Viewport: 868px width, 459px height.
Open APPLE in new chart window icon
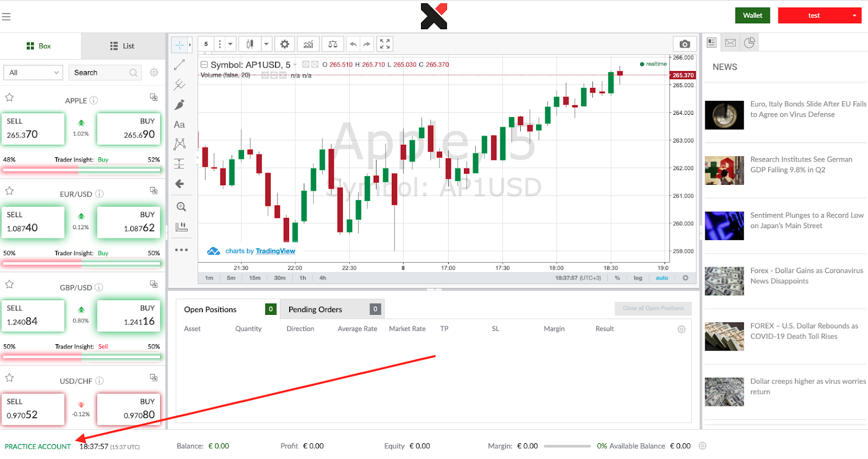154,97
